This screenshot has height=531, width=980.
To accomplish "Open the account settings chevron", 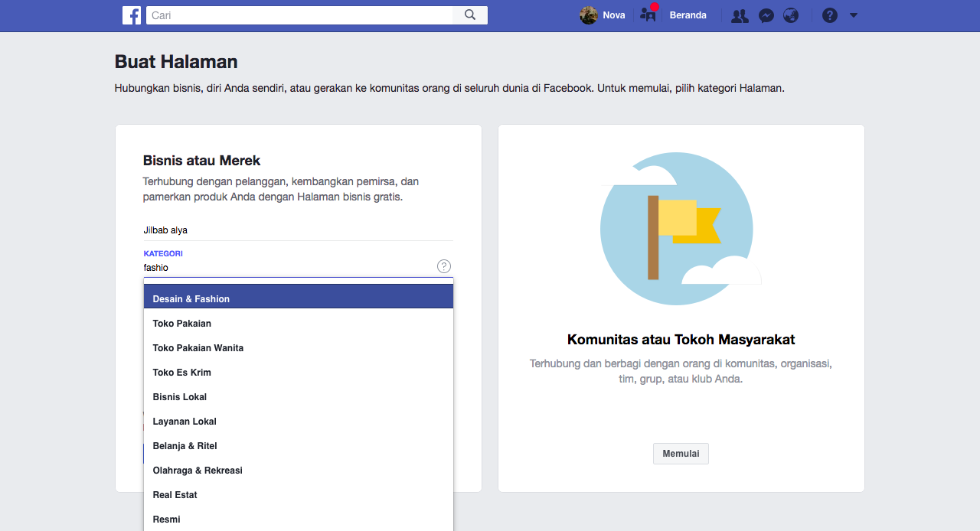I will tap(855, 15).
